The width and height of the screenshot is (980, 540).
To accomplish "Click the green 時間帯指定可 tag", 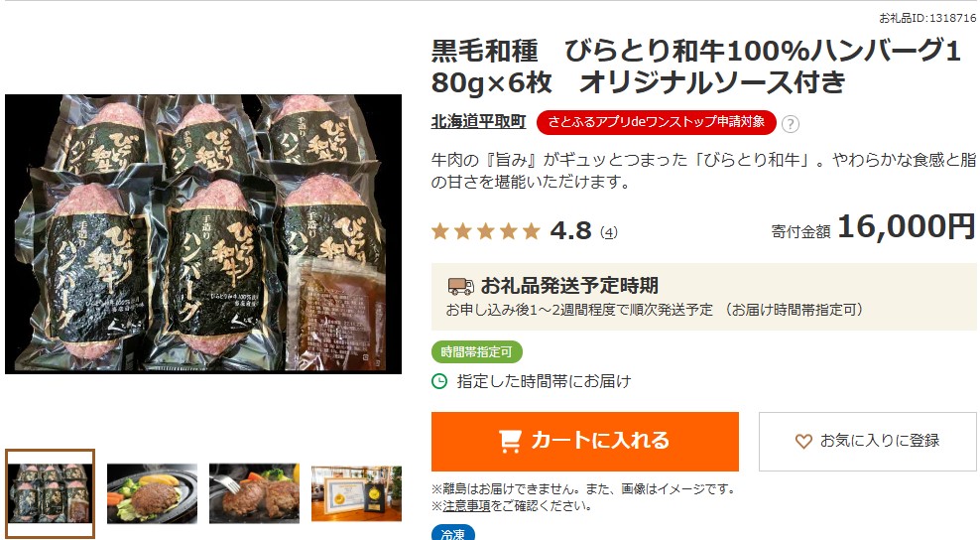I will pyautogui.click(x=477, y=352).
